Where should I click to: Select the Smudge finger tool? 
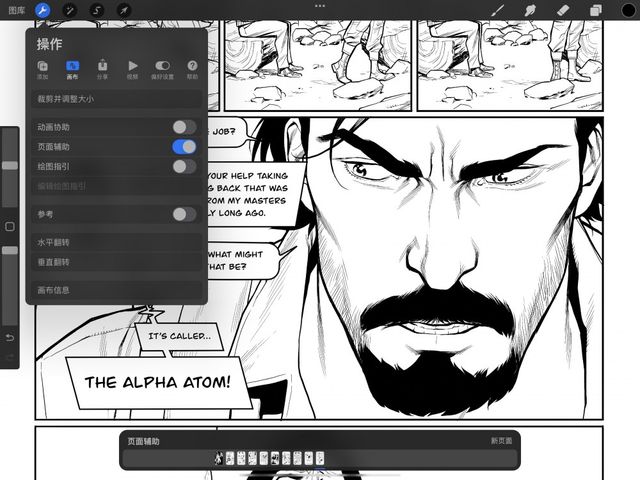pyautogui.click(x=530, y=10)
